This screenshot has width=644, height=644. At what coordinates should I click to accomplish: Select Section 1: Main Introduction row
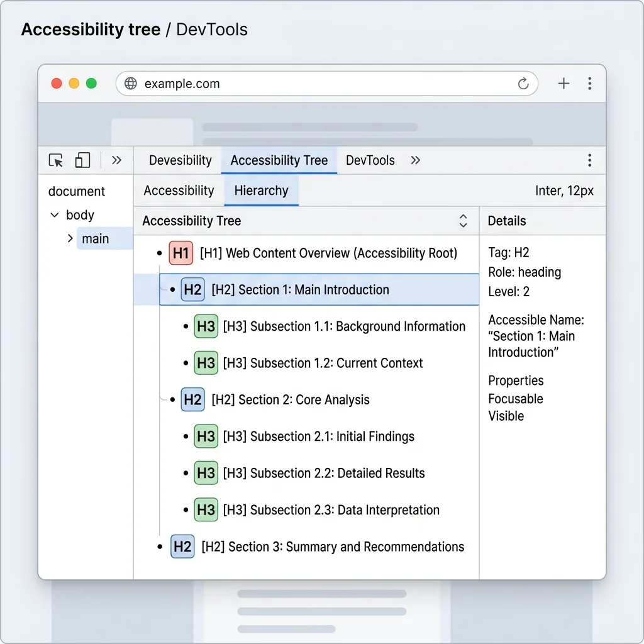click(306, 289)
